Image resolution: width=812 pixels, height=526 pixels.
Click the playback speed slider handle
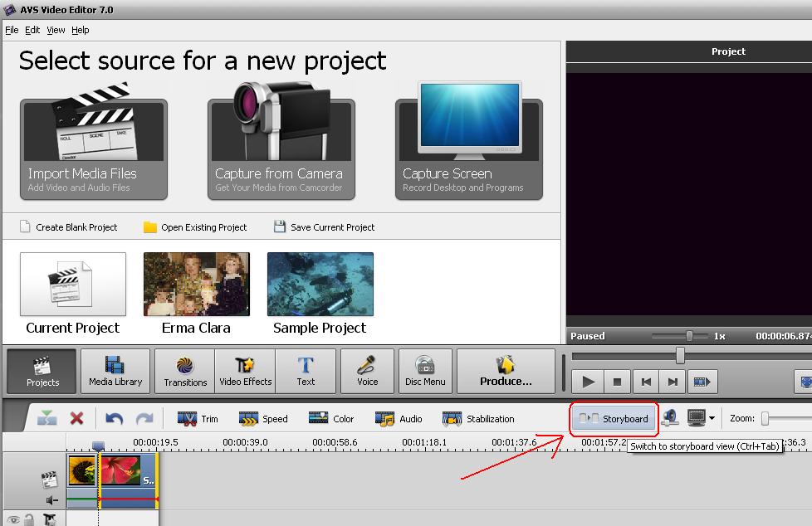click(689, 336)
